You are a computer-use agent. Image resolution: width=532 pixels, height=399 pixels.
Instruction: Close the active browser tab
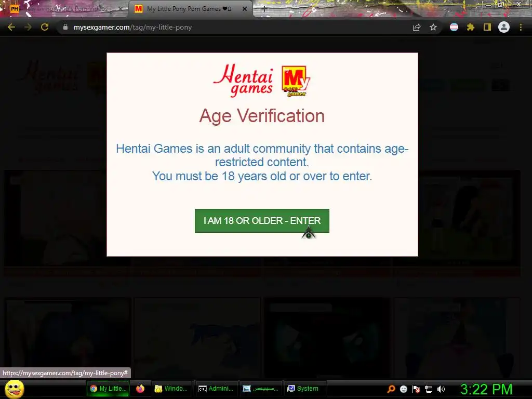245,9
